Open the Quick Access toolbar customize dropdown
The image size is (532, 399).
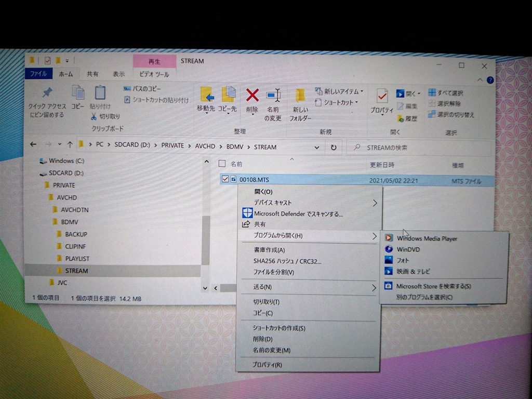point(67,61)
